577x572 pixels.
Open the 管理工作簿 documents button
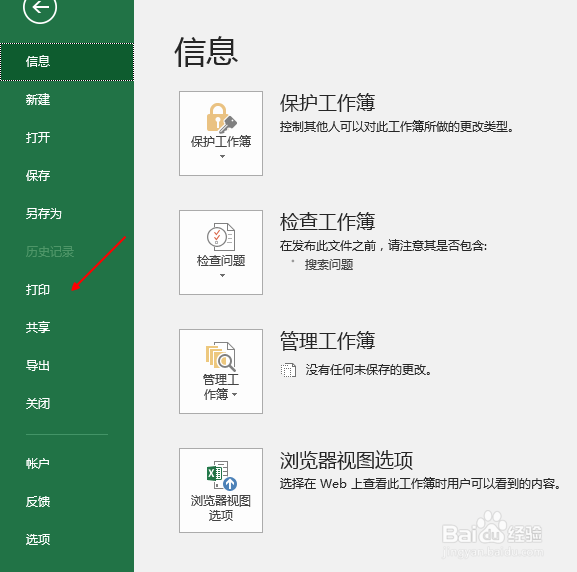point(221,371)
